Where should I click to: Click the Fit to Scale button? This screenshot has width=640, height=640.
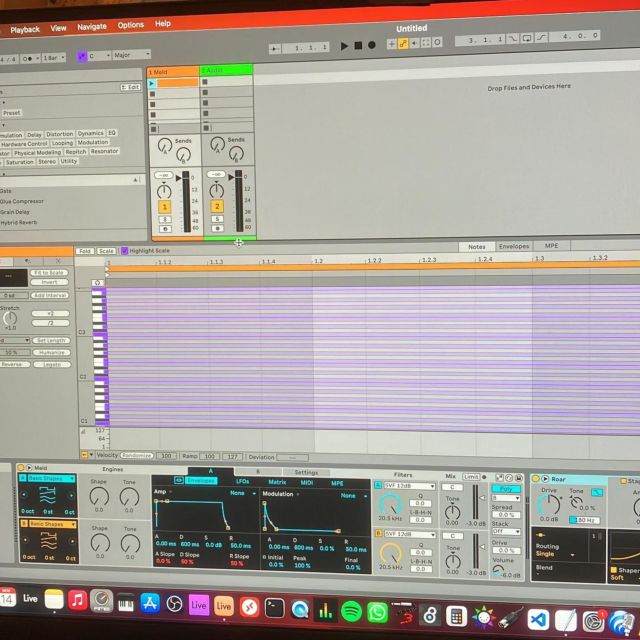tap(49, 273)
